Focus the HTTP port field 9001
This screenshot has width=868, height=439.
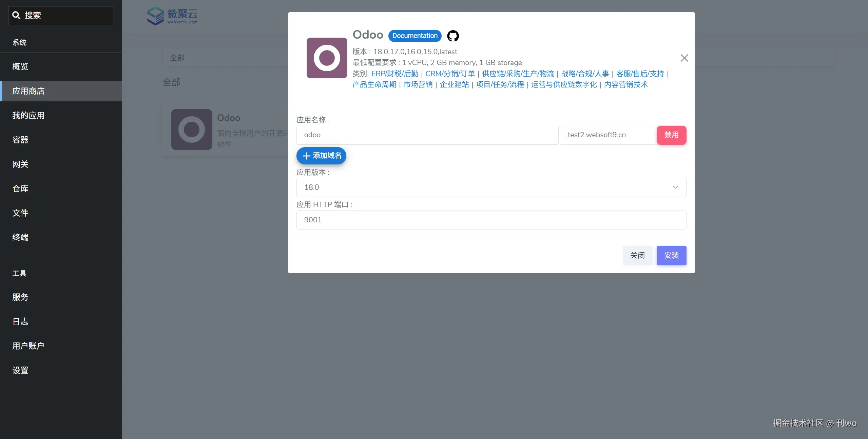pyautogui.click(x=491, y=220)
